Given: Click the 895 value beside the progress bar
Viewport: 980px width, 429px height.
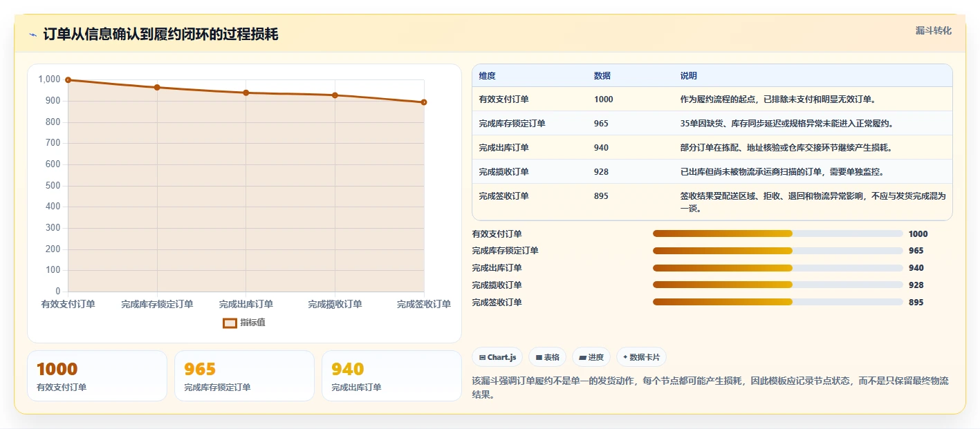Looking at the screenshot, I should pos(916,303).
